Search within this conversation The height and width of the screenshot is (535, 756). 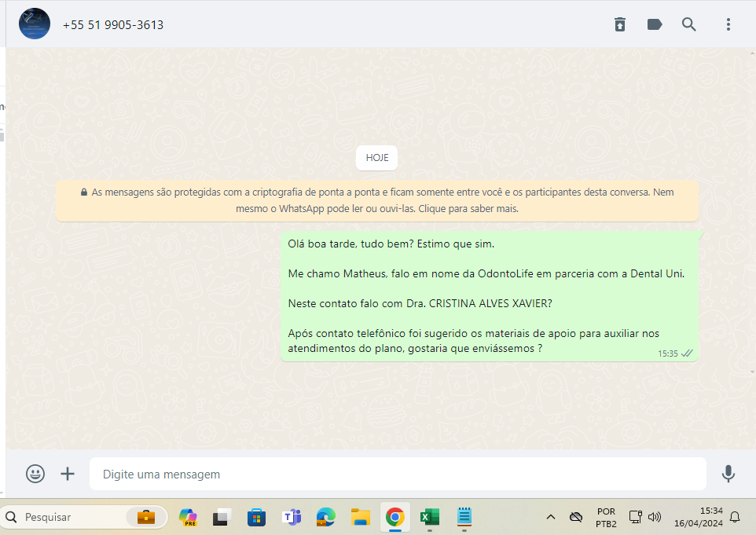tap(689, 24)
